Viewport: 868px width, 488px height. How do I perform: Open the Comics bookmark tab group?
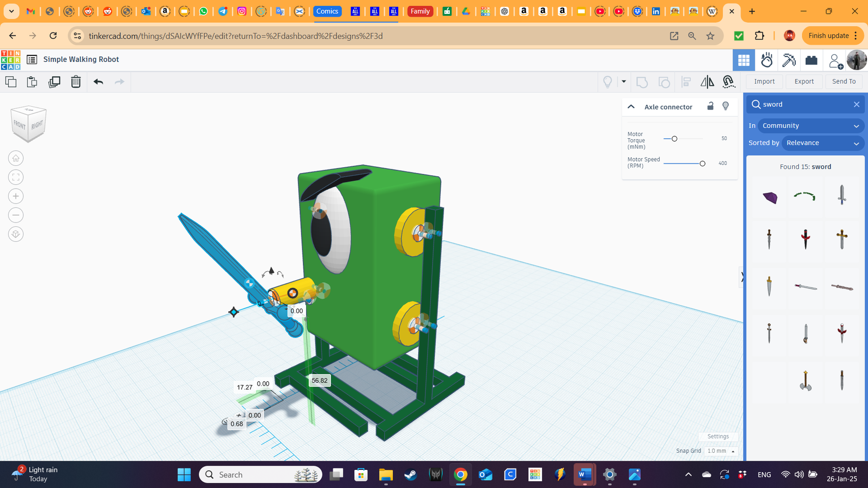coord(327,11)
